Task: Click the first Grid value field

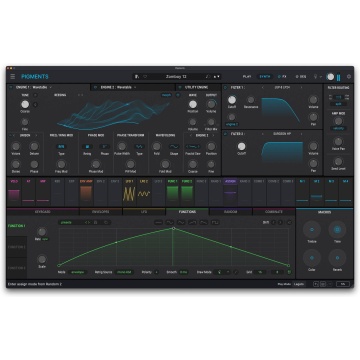Action: [x=260, y=272]
